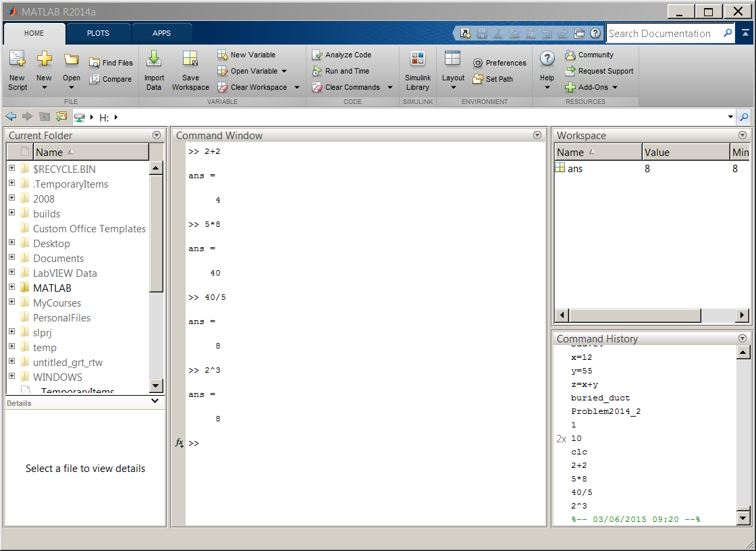This screenshot has height=551, width=756.
Task: Click Workspace horizontal scroll right arrow
Action: tap(742, 315)
